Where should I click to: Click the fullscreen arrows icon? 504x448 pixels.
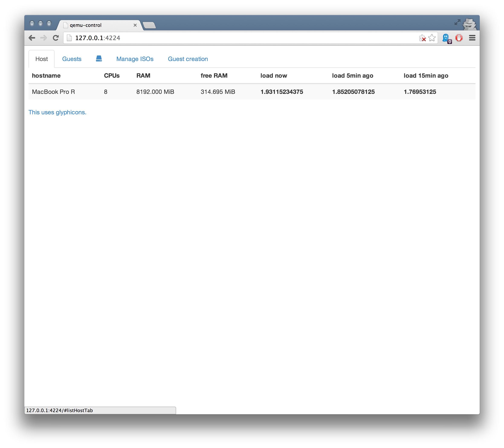click(x=457, y=23)
